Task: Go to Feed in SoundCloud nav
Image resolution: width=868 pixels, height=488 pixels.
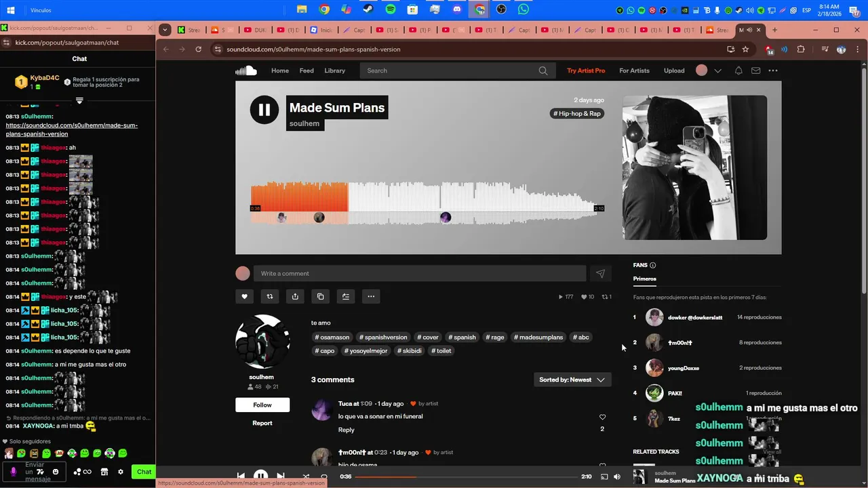Action: (307, 70)
